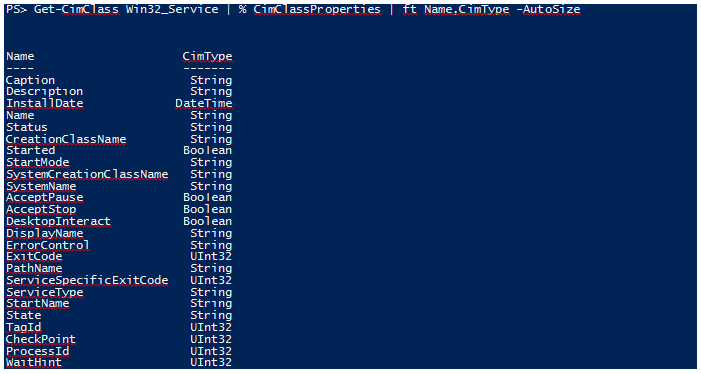Image resolution: width=701 pixels, height=374 pixels.
Task: Click the CreationClassName property
Action: point(66,139)
